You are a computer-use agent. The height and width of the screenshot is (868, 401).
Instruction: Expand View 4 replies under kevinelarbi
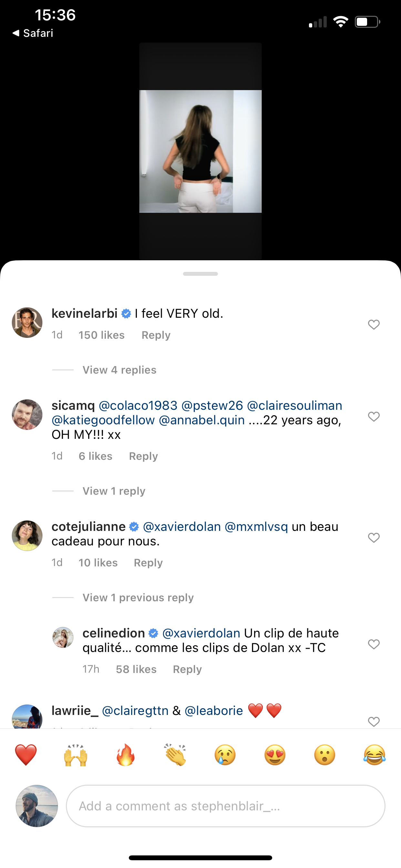(119, 370)
